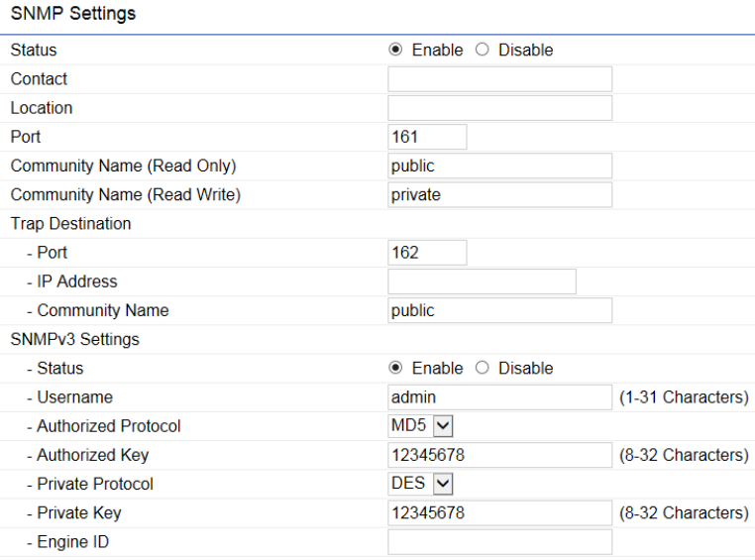Select Disable for SNMP Status
Viewport: 755px width, 560px height.
coord(484,51)
